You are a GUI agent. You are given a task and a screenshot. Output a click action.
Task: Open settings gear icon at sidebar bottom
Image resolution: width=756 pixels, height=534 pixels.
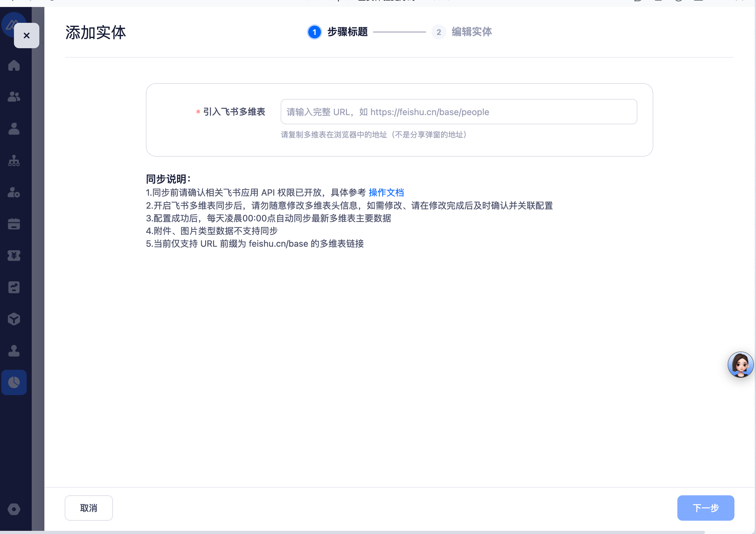[14, 509]
